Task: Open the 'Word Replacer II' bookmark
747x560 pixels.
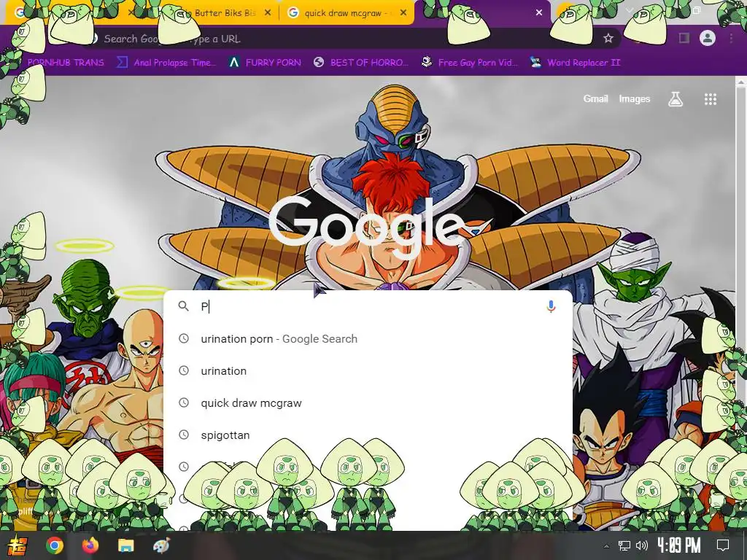Action: tap(575, 63)
